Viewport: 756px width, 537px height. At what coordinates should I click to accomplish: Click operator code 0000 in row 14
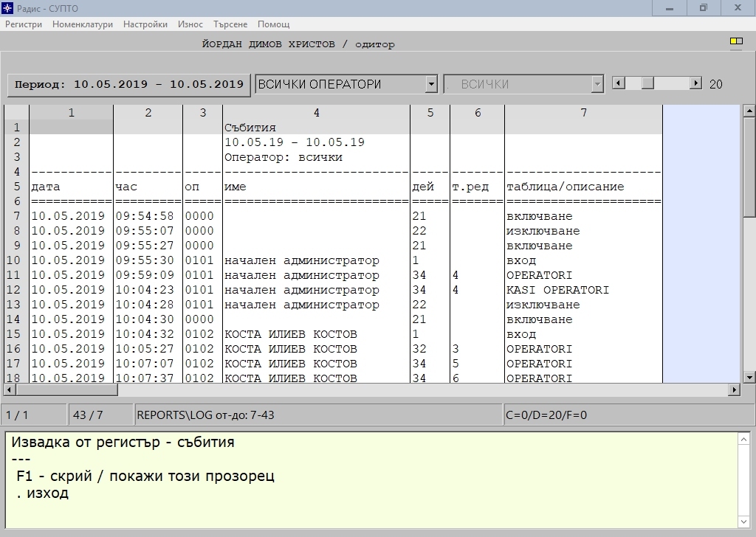[x=202, y=319]
